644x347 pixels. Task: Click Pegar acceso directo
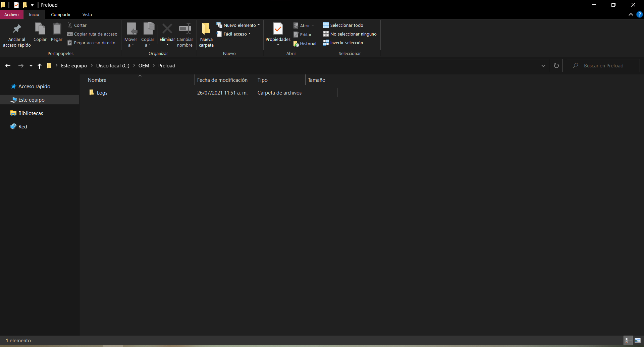pyautogui.click(x=91, y=43)
